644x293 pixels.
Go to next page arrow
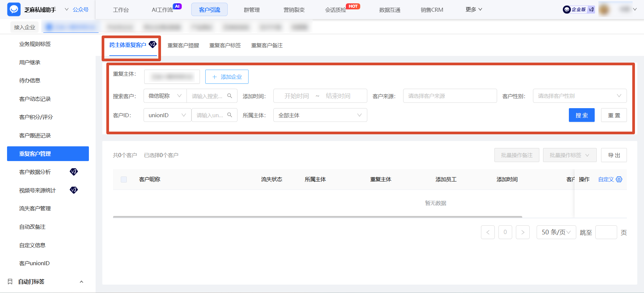click(523, 232)
